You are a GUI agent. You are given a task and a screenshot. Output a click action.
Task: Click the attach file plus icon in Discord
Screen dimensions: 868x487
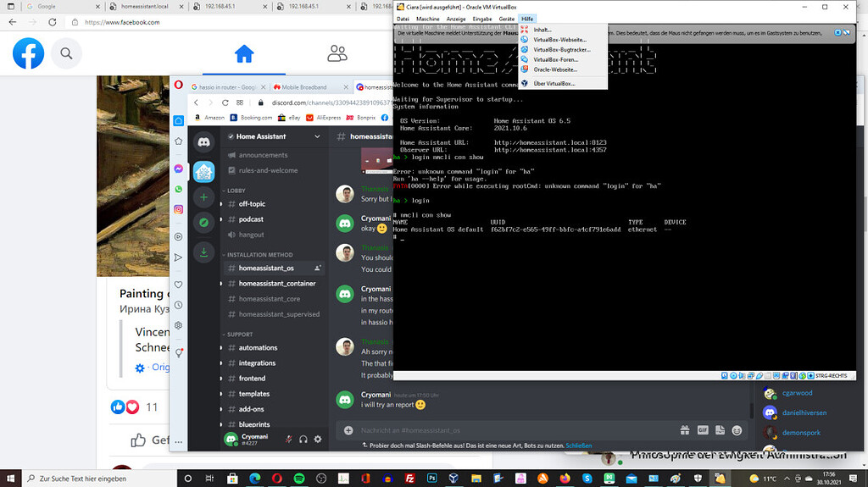[x=348, y=430]
